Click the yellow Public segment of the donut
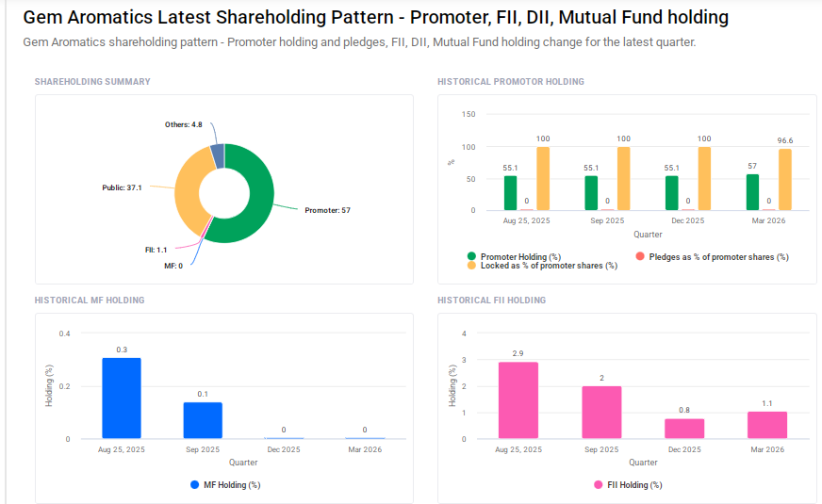 189,191
